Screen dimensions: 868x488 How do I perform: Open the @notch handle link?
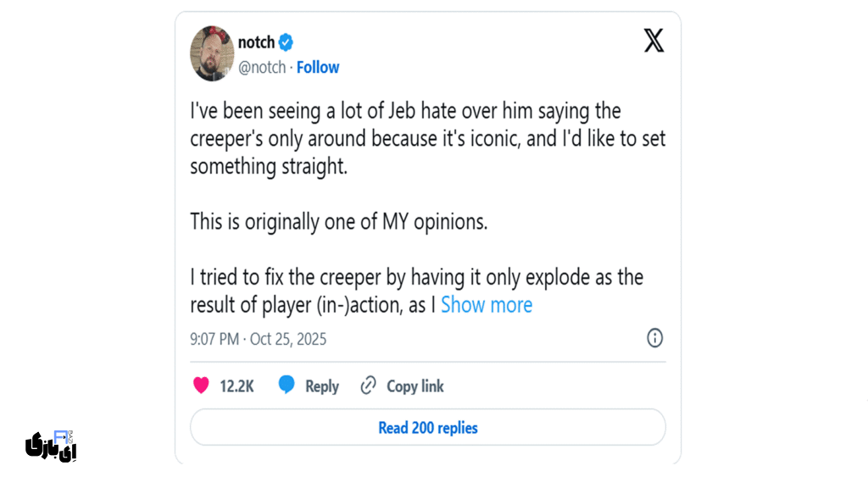pos(262,68)
